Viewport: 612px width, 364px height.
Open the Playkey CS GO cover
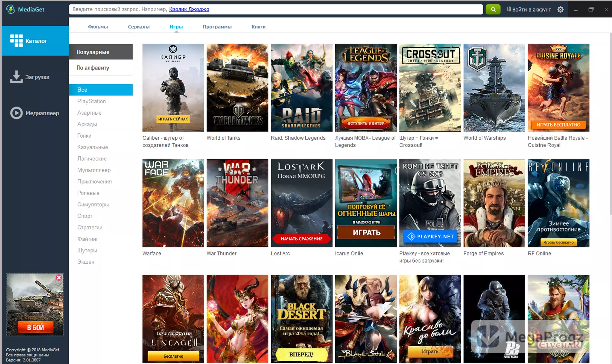pos(430,203)
